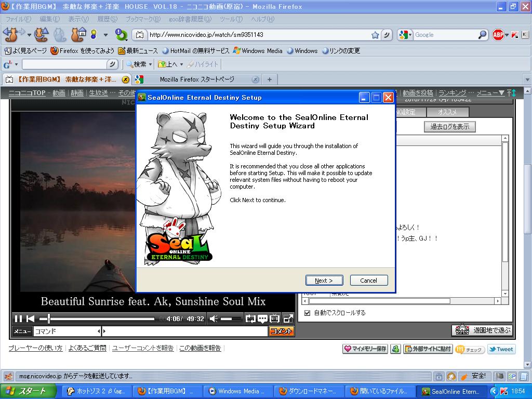Open the Adblock Plus dropdown arrow
This screenshot has width=532, height=399.
click(507, 35)
